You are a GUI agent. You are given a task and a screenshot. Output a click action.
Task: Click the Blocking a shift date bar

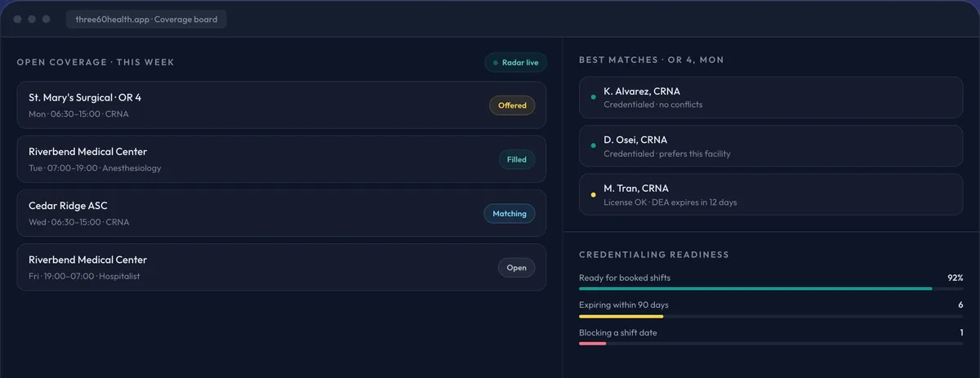tap(771, 343)
